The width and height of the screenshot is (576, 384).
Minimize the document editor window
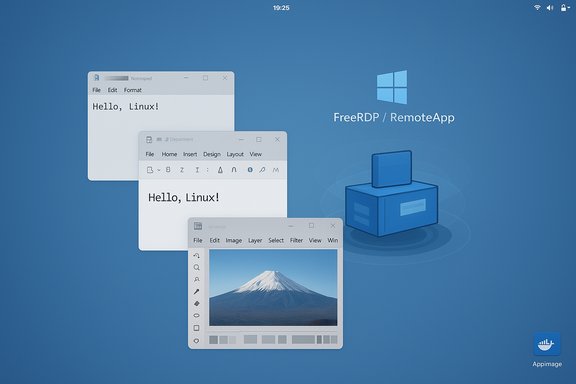[x=241, y=140]
